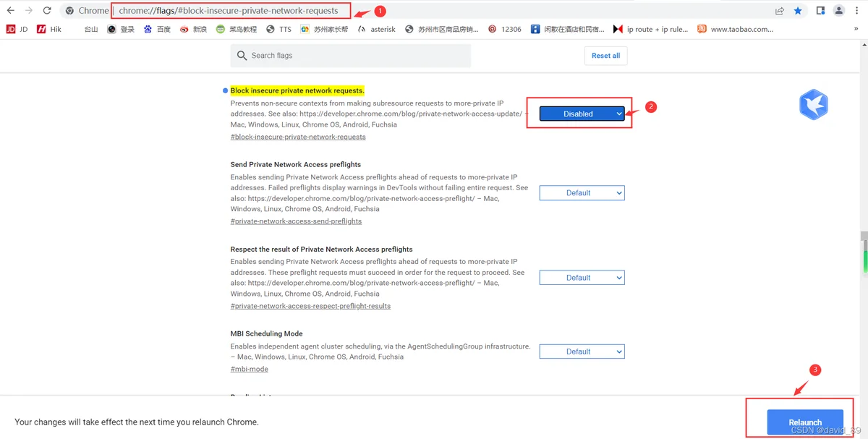Open the browser side panel
868x439 pixels.
coord(821,11)
